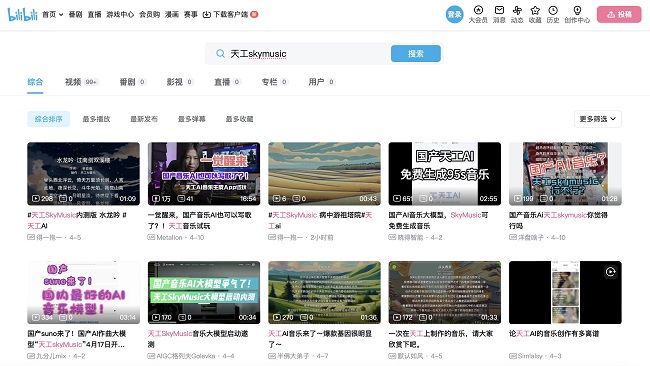Switch to the 直播 0 results tab
This screenshot has width=650, height=366.
click(227, 82)
